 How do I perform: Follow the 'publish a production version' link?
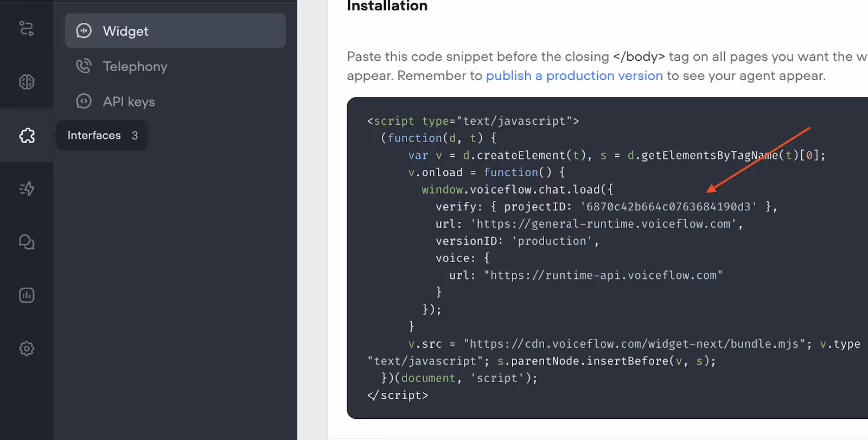click(574, 75)
